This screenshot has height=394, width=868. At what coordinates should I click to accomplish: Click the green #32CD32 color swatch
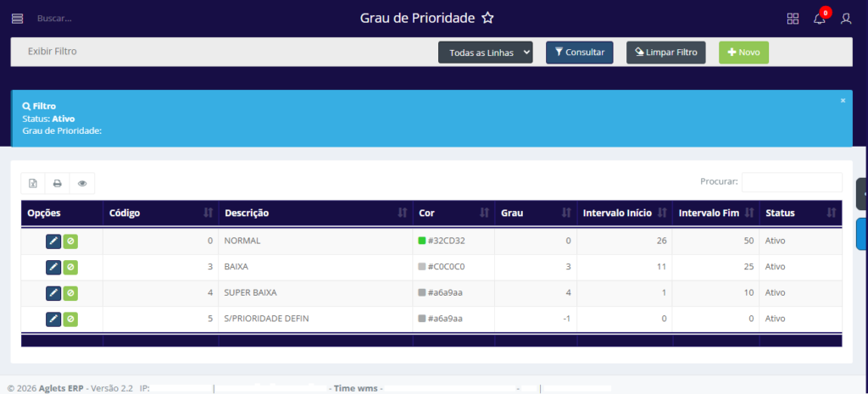coord(422,241)
